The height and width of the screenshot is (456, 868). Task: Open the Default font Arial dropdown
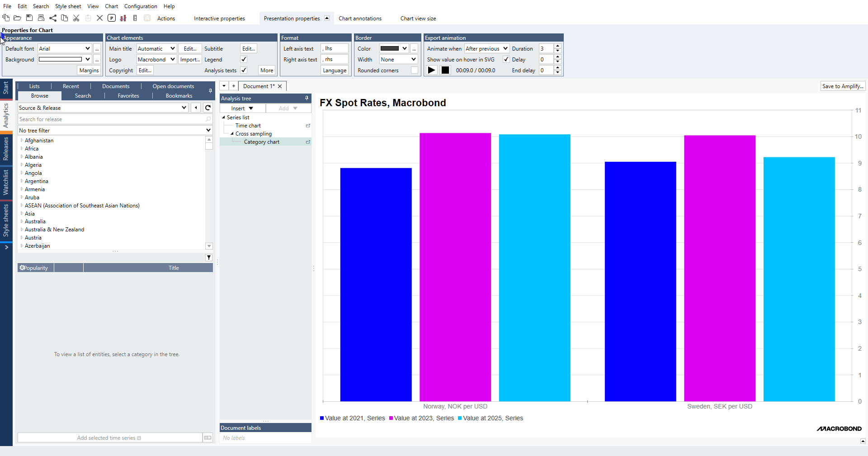point(87,48)
